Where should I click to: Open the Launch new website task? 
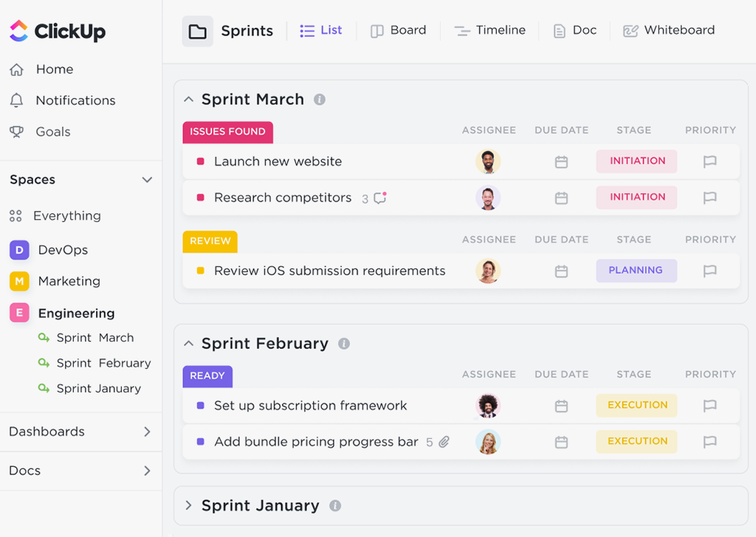278,162
